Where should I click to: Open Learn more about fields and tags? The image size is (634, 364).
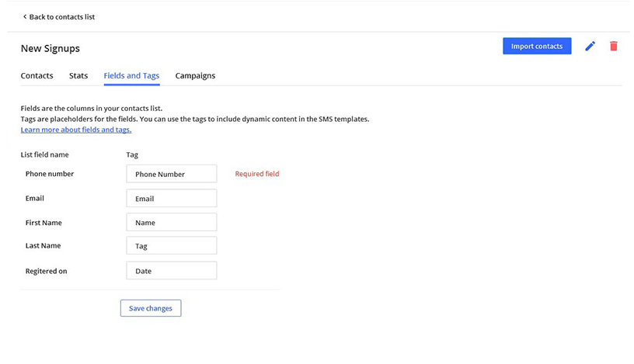pyautogui.click(x=76, y=130)
